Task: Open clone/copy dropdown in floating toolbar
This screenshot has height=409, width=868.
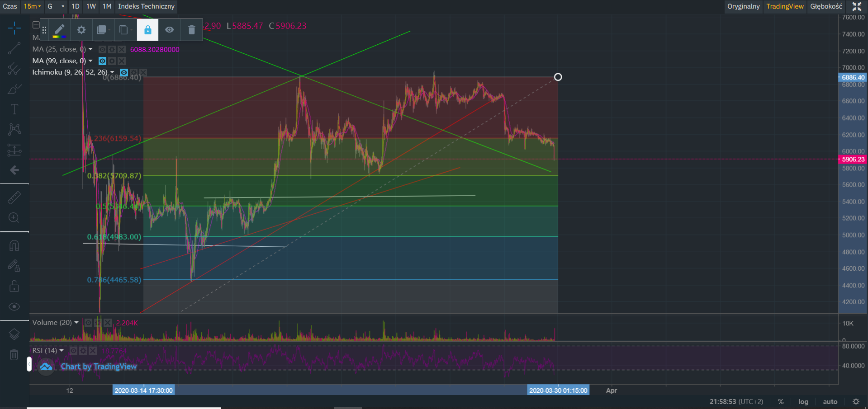Action: 125,30
